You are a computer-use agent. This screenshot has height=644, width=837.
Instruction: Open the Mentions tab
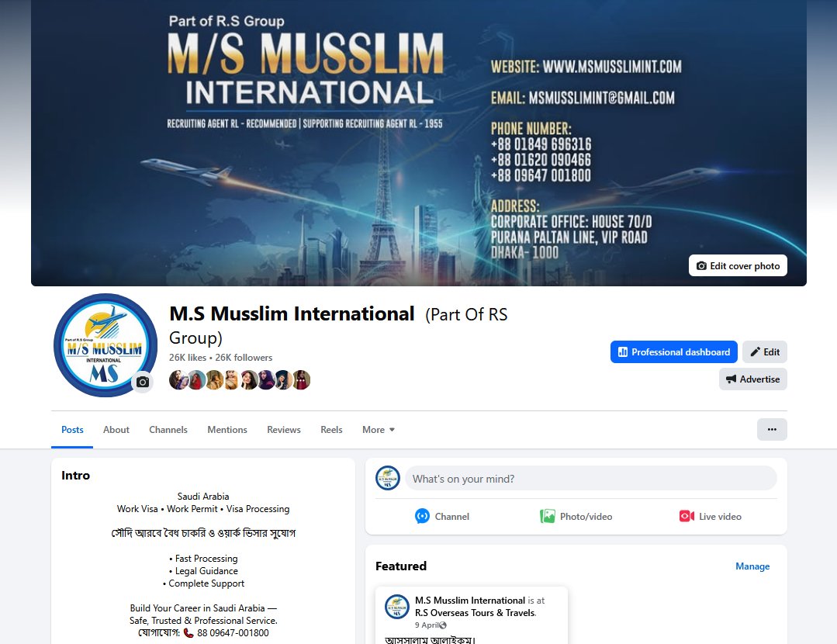(227, 430)
